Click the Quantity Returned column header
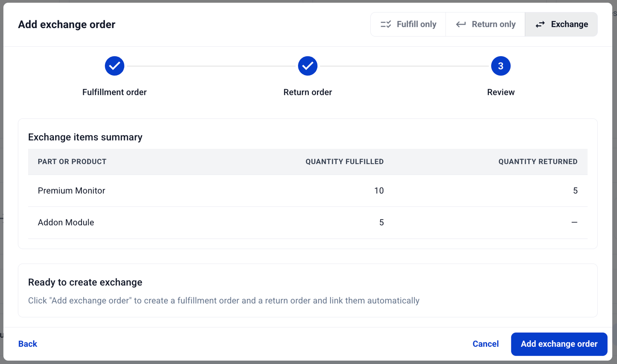The height and width of the screenshot is (364, 617). point(538,162)
